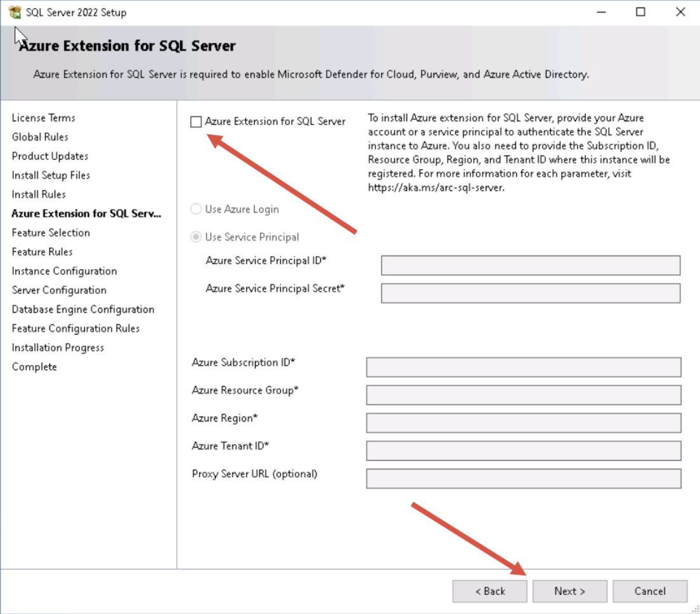Click Server Configuration in the sidebar
The image size is (700, 614).
(x=60, y=290)
